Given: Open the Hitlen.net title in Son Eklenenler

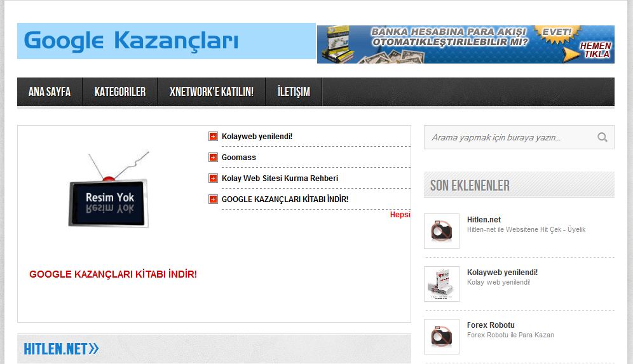Looking at the screenshot, I should (x=484, y=220).
